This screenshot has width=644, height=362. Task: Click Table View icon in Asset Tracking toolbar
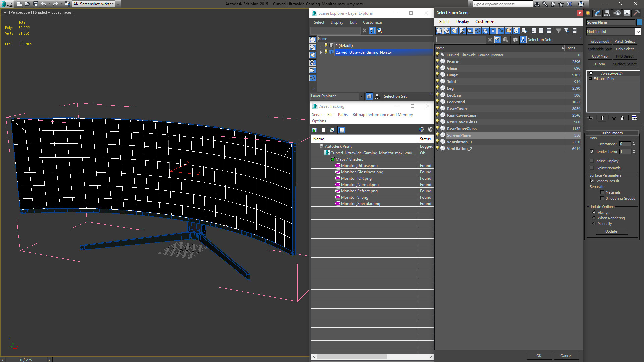[341, 130]
